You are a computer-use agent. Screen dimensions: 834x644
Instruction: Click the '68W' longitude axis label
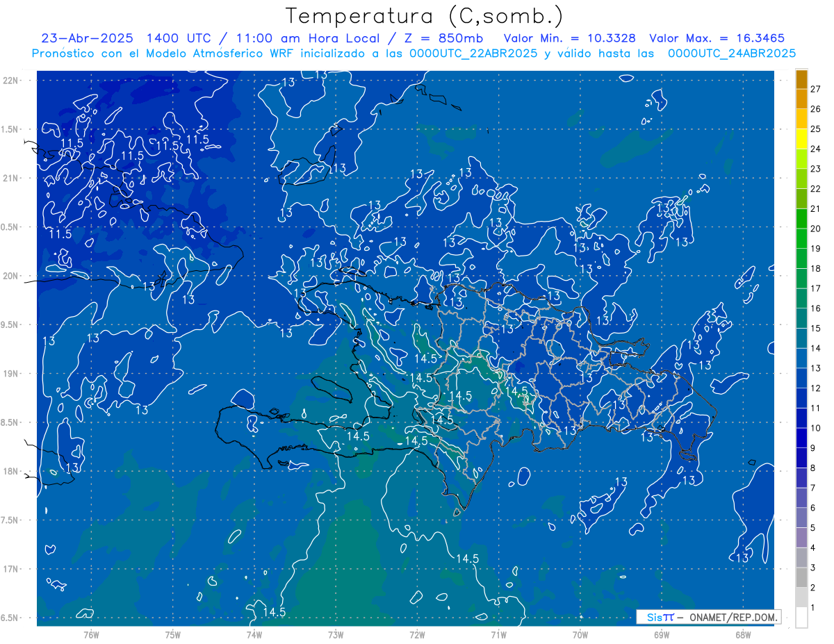tap(743, 635)
